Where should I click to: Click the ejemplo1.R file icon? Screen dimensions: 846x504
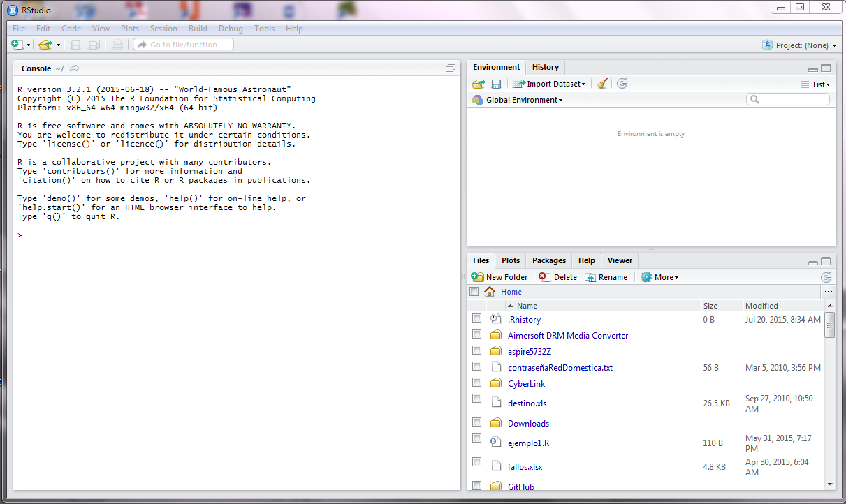tap(496, 443)
